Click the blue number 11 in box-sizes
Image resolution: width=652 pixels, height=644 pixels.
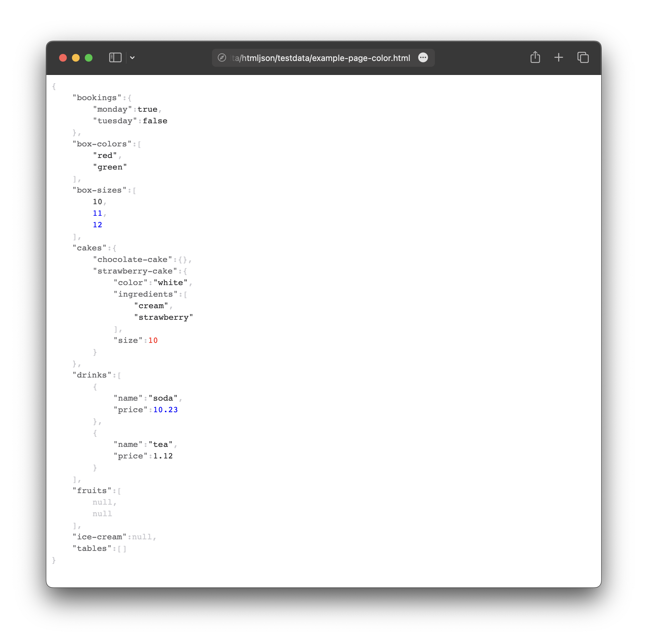click(97, 213)
